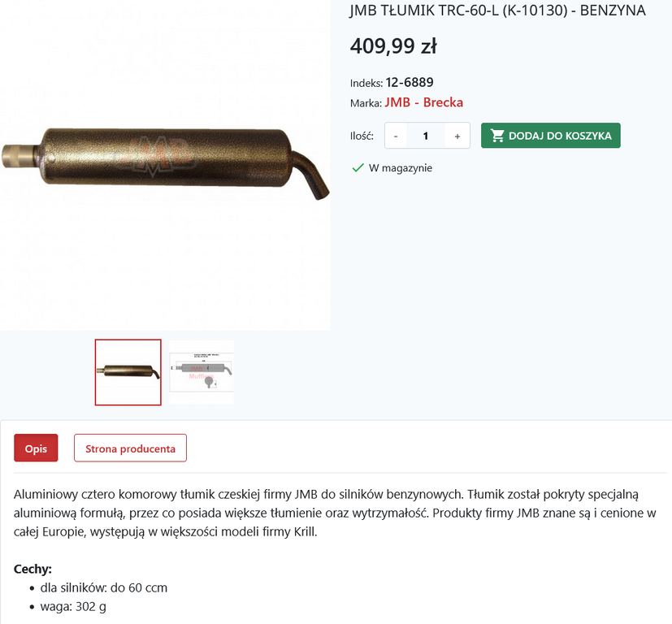Switch to the Strona producenta tab
The height and width of the screenshot is (624, 672).
(x=130, y=448)
